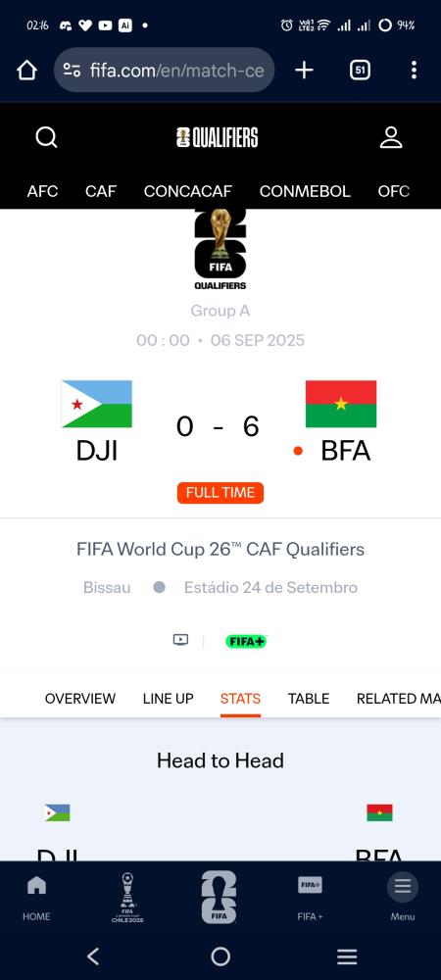Tap the Burkina Faso flag in scoreboard
441x980 pixels.
click(341, 404)
